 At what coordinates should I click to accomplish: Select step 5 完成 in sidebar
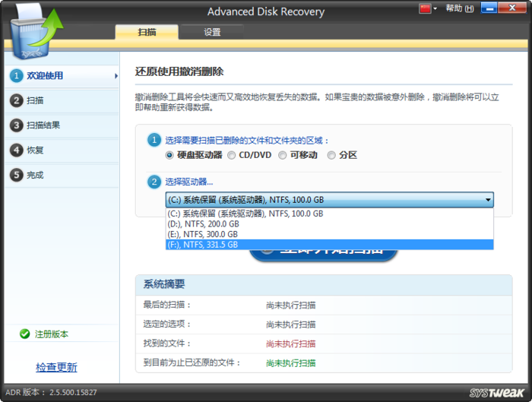coord(62,175)
